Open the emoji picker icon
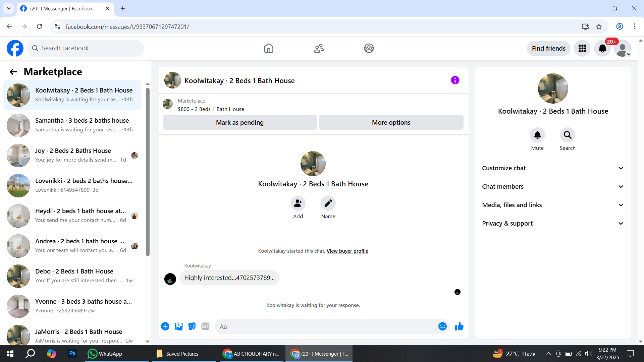Screen dimensions: 644x362 (x=442, y=326)
